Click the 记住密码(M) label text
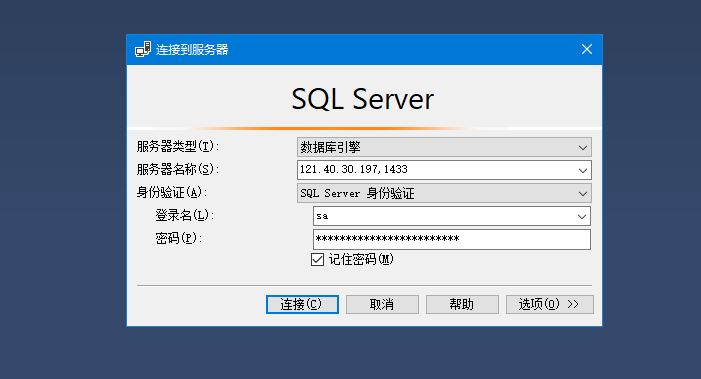This screenshot has height=379, width=701. [x=361, y=259]
